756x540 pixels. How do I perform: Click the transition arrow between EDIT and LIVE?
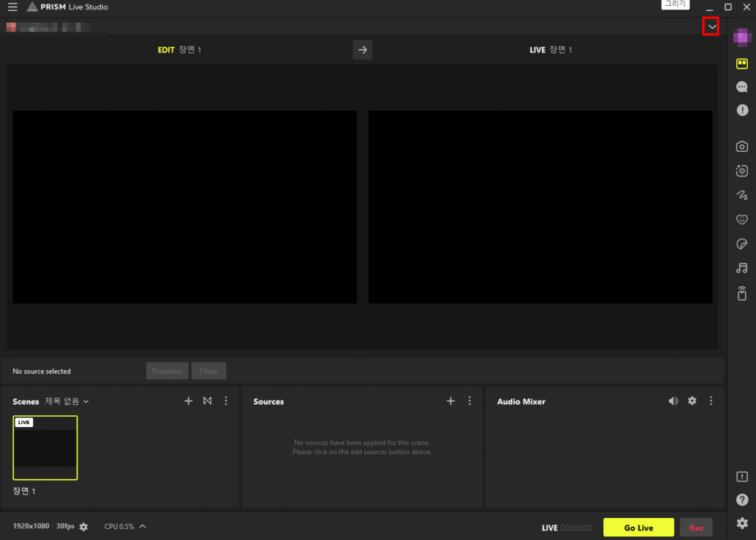pos(362,49)
